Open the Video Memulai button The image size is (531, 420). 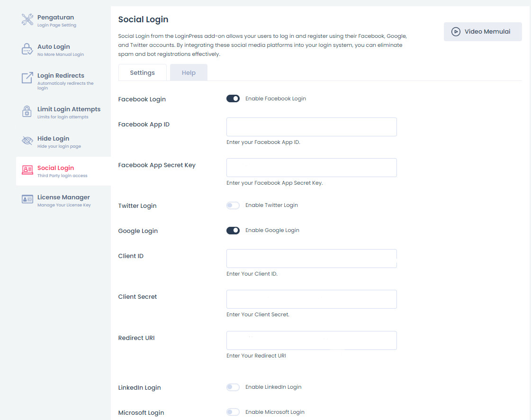[483, 32]
